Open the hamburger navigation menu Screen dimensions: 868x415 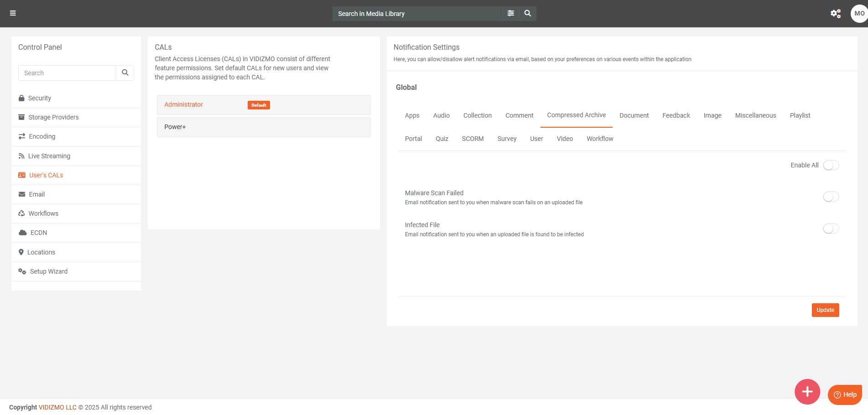pos(13,13)
